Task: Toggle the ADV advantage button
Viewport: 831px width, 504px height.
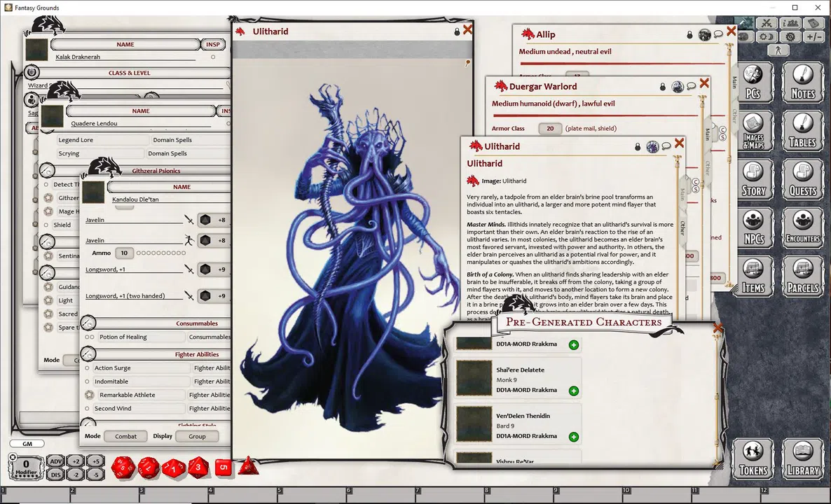Action: (55, 461)
